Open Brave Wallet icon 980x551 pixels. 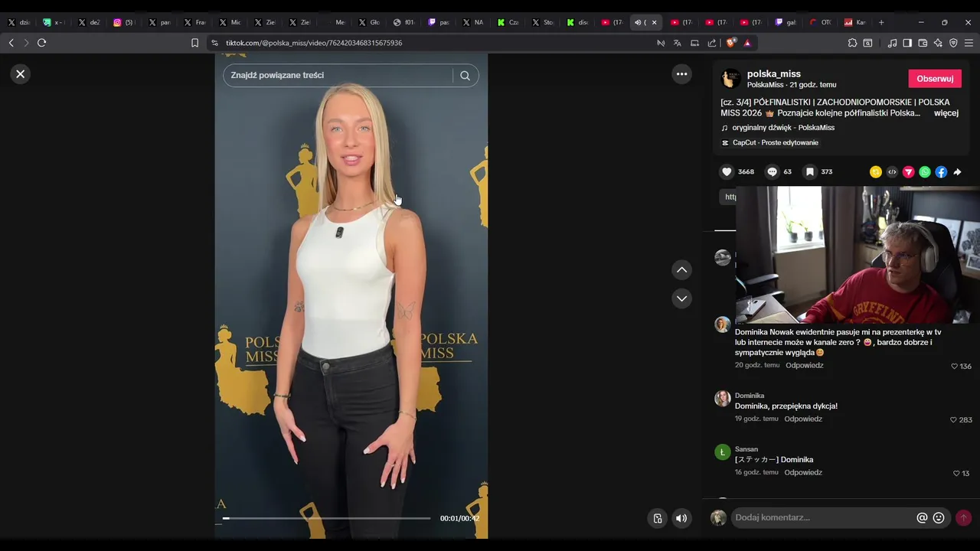[923, 43]
